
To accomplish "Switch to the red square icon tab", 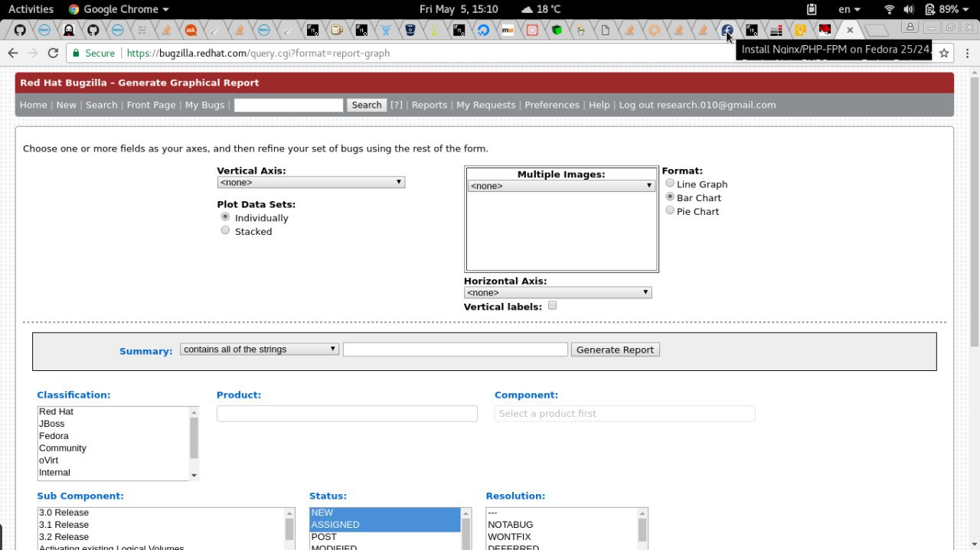I will tap(532, 31).
